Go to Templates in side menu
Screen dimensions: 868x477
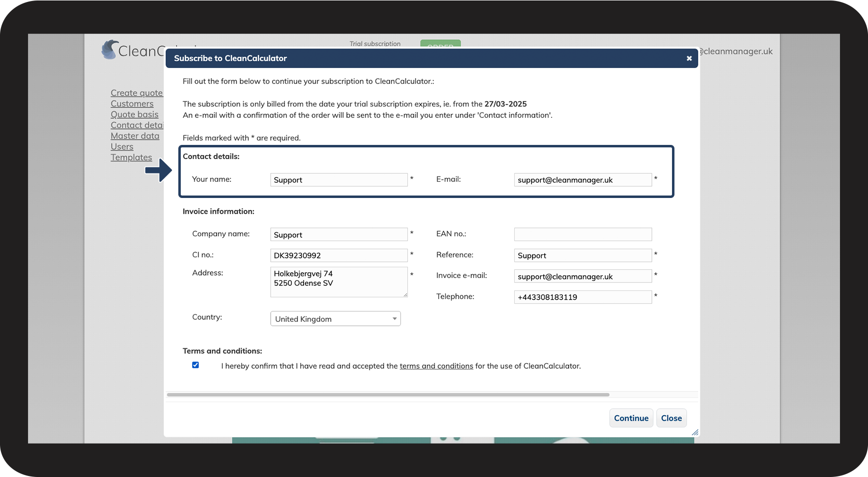pyautogui.click(x=131, y=157)
